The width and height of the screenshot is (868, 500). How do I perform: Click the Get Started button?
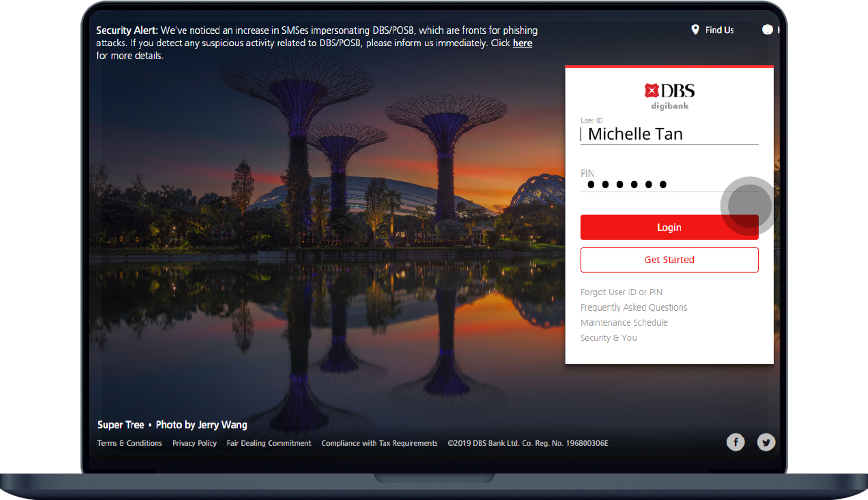pyautogui.click(x=669, y=260)
